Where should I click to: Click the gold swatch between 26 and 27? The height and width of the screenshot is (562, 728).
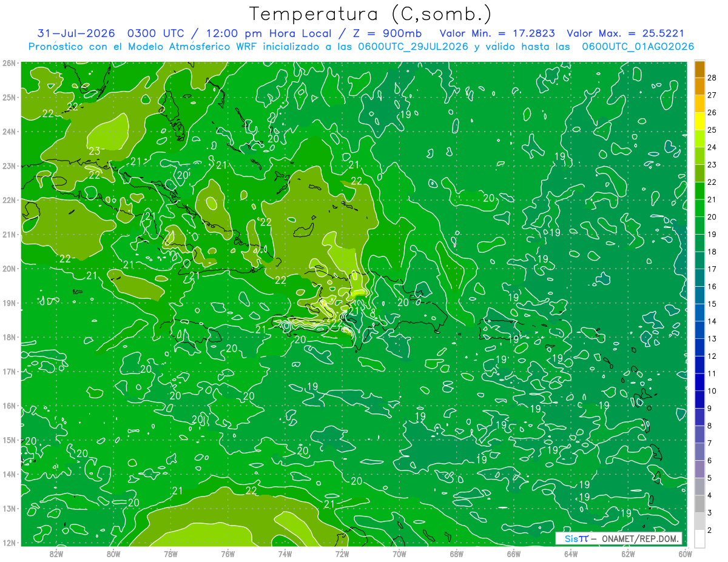click(699, 104)
